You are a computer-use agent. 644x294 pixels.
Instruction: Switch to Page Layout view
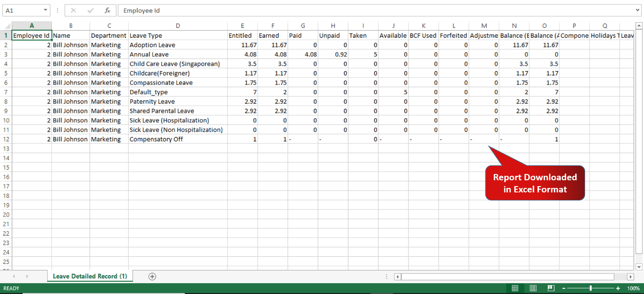533,288
